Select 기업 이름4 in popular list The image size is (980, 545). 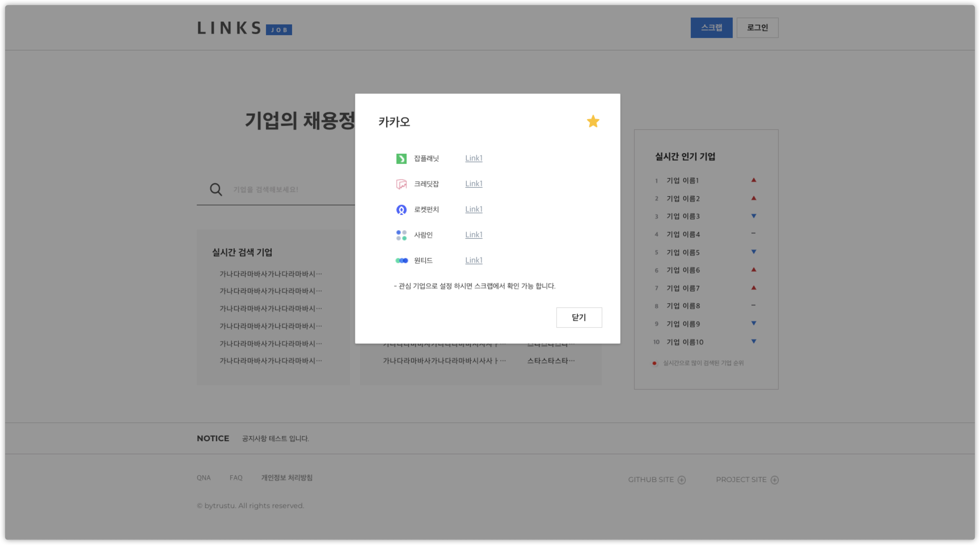pyautogui.click(x=683, y=234)
